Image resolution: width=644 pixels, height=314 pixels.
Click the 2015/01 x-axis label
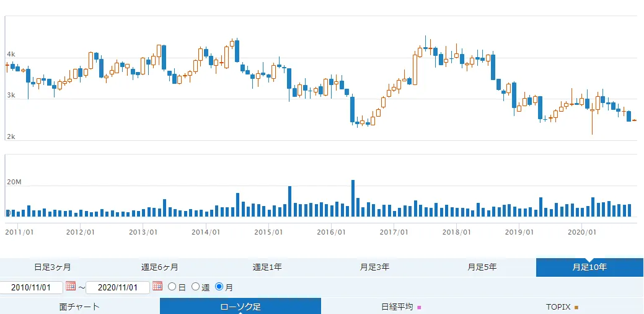268,232
